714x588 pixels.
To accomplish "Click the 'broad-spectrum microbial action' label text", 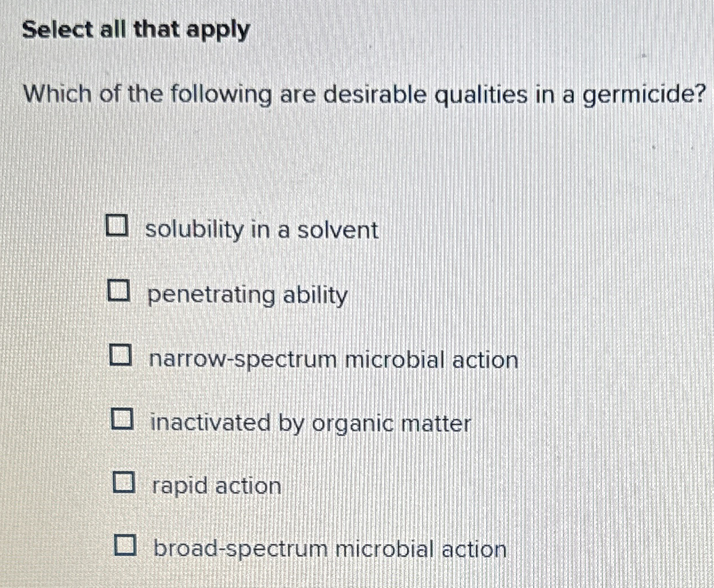I will tap(330, 550).
